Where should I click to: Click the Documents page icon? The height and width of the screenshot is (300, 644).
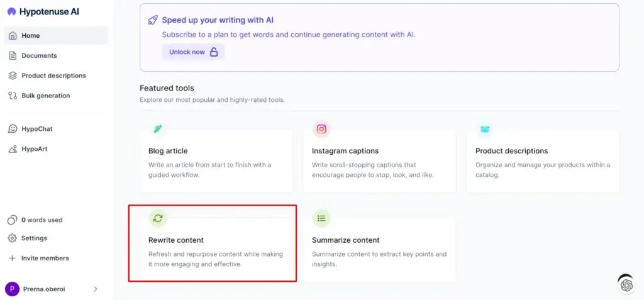click(x=13, y=55)
